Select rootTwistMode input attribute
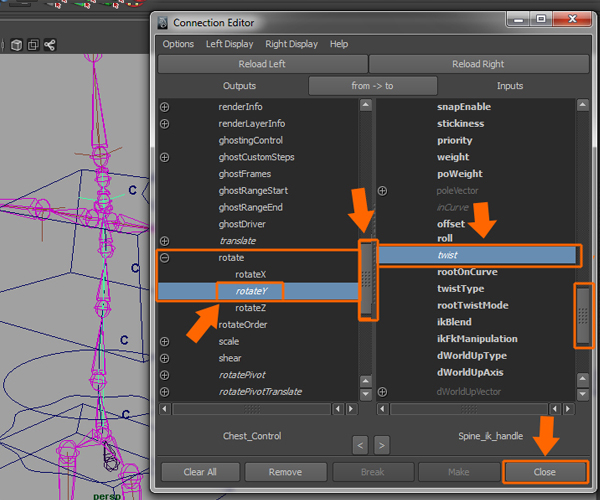Screen dimensions: 600x500 click(x=473, y=306)
